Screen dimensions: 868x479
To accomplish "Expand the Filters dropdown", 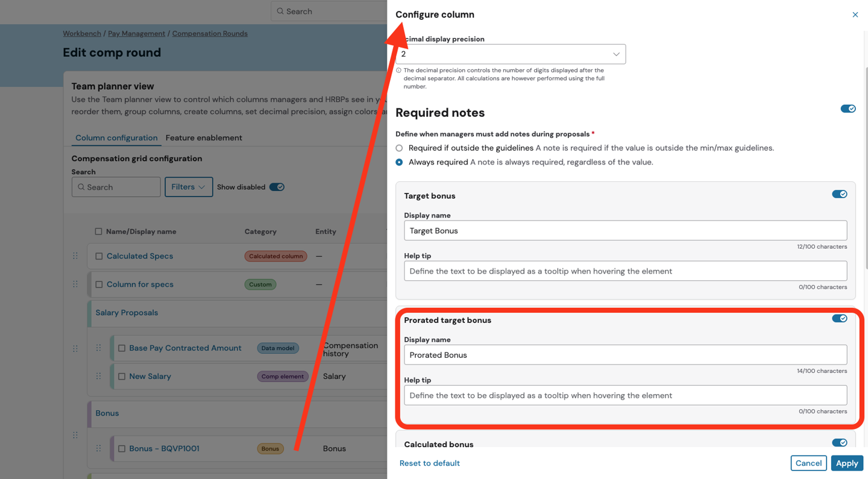I will point(188,187).
